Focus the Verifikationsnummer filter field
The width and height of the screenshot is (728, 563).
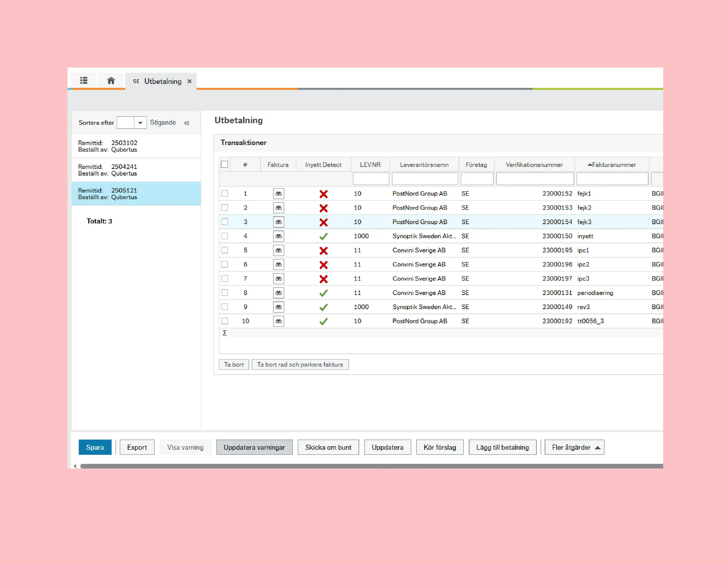(x=535, y=179)
